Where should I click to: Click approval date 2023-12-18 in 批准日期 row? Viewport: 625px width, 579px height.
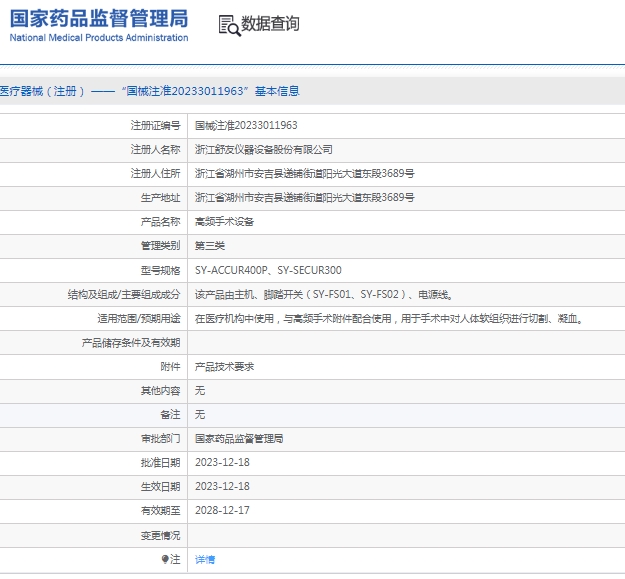222,462
